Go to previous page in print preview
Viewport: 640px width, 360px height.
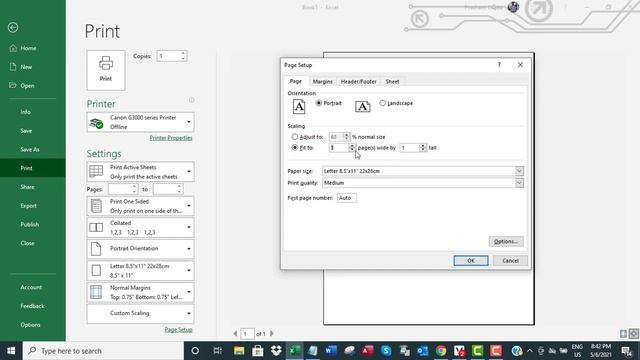pos(235,334)
